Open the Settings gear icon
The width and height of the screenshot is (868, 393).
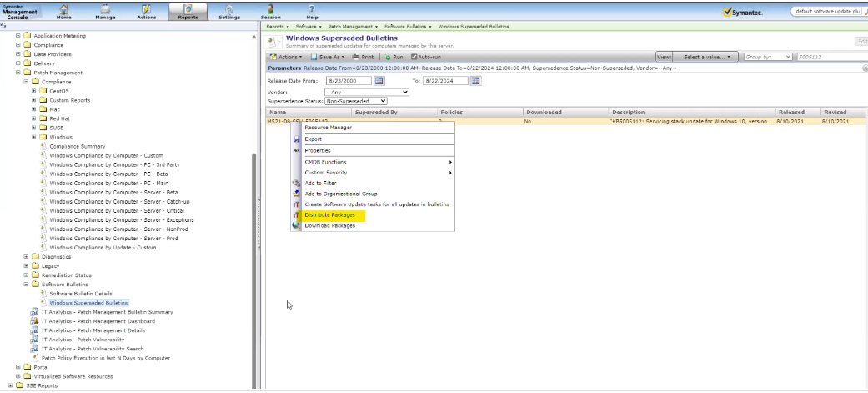229,9
